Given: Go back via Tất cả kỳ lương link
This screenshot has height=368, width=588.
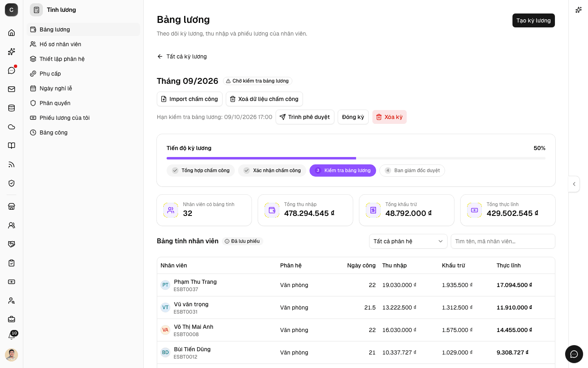Looking at the screenshot, I should click(x=182, y=56).
